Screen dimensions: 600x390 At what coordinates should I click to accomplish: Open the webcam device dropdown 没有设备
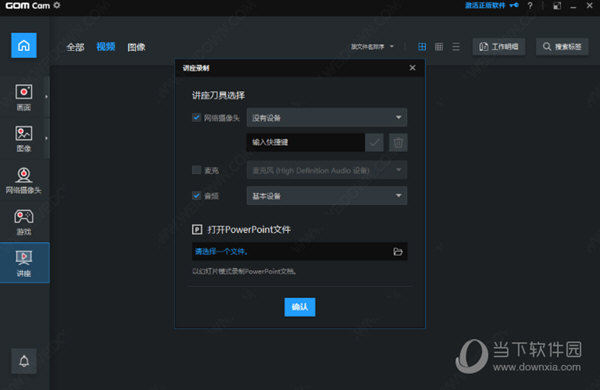pyautogui.click(x=327, y=117)
